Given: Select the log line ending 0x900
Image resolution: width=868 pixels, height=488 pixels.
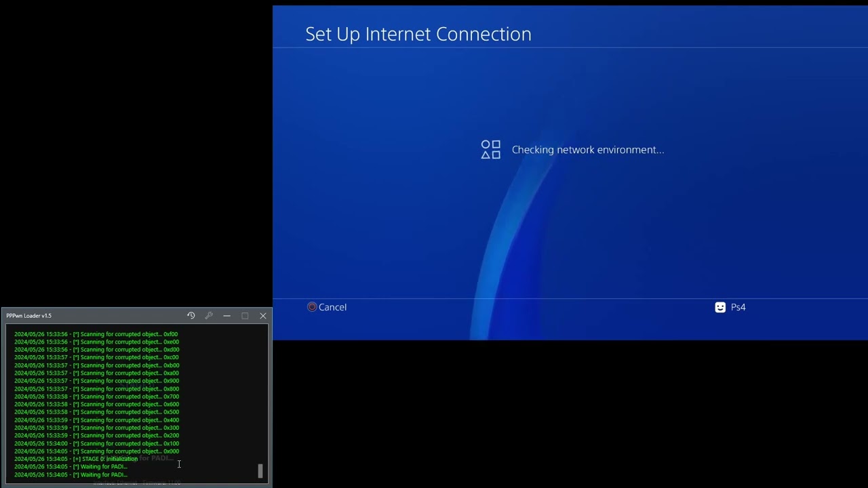Looking at the screenshot, I should click(x=96, y=381).
